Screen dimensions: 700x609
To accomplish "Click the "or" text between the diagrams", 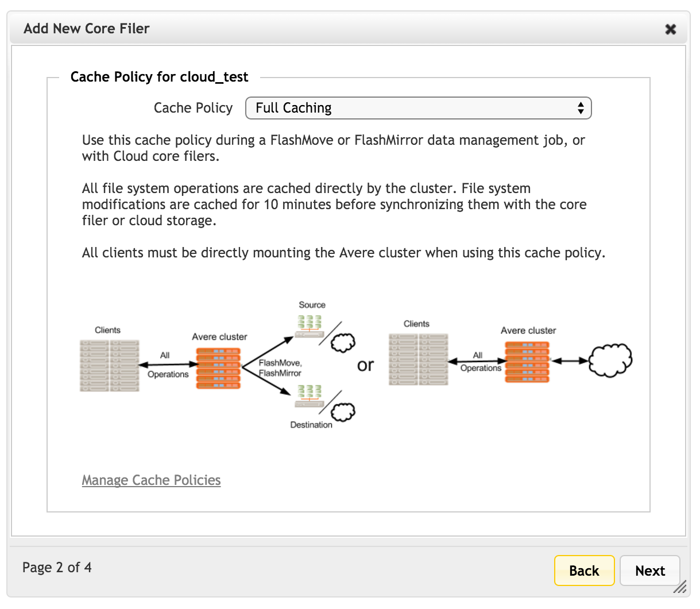I will [366, 365].
